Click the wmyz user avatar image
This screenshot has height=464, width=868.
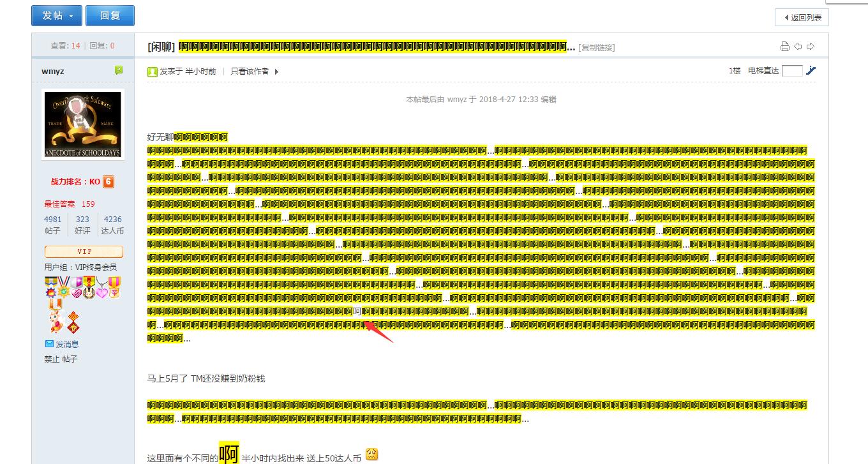click(83, 124)
